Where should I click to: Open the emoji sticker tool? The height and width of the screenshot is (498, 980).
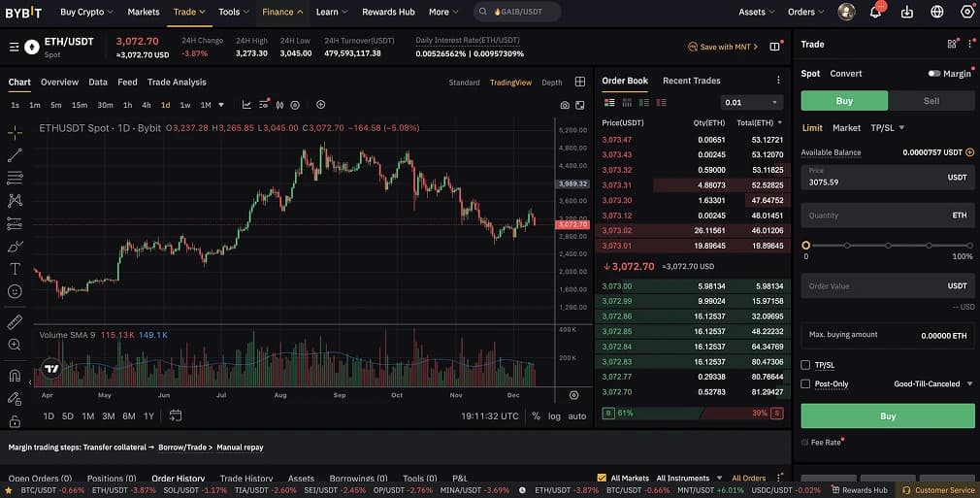[x=15, y=291]
